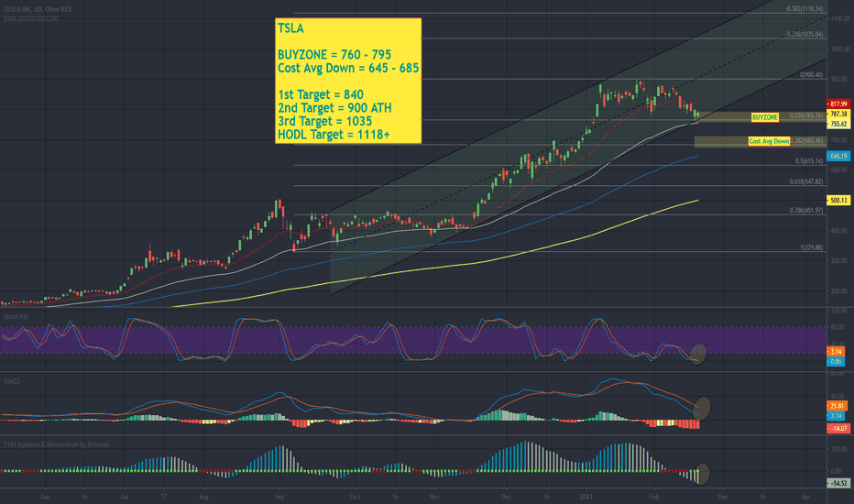Click the 300.00 price axis label
The height and width of the screenshot is (504, 854).
point(840,261)
